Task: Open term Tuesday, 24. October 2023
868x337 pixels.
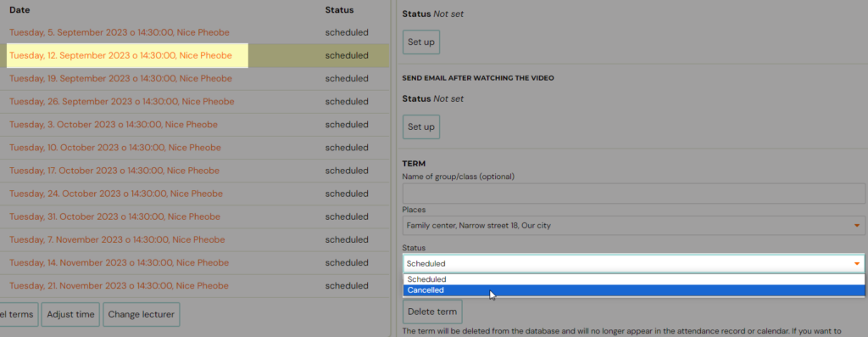Action: click(116, 194)
